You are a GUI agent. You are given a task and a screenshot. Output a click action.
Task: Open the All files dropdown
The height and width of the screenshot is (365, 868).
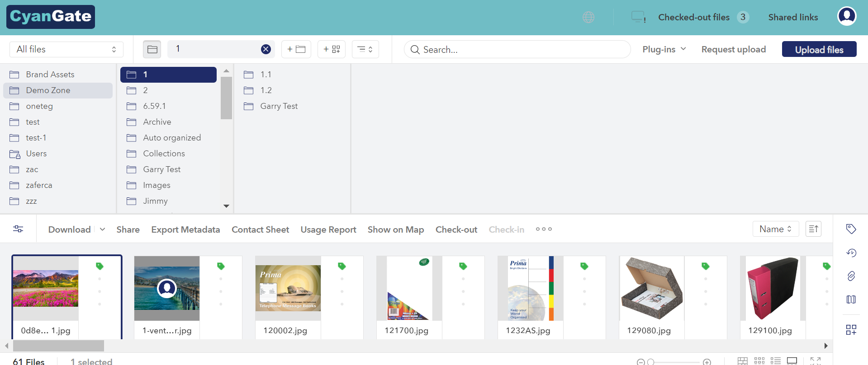pyautogui.click(x=66, y=49)
